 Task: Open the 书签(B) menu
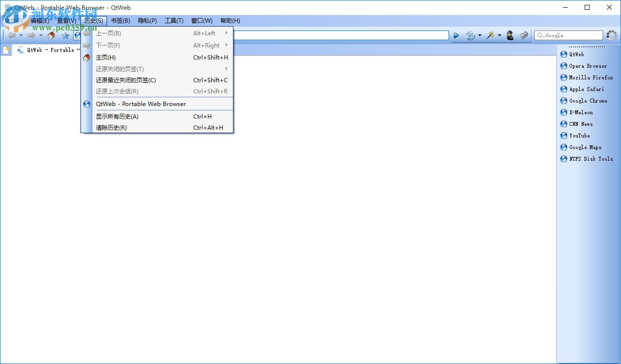click(x=120, y=21)
